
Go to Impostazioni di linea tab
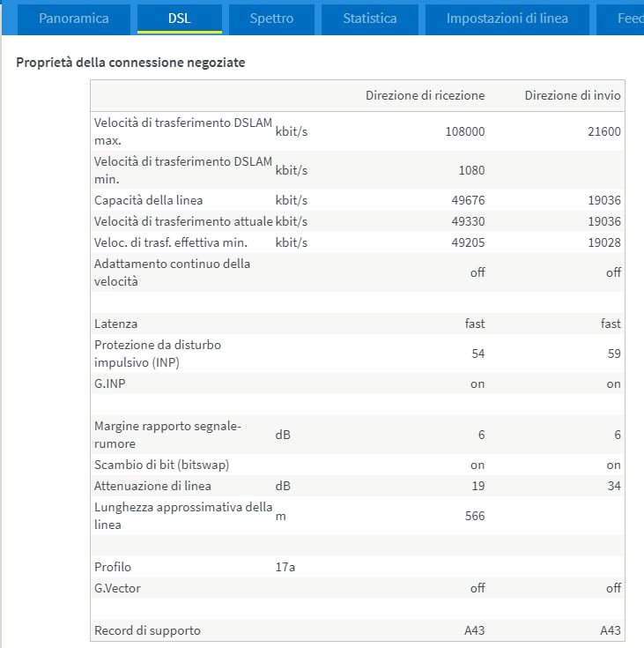click(x=507, y=19)
